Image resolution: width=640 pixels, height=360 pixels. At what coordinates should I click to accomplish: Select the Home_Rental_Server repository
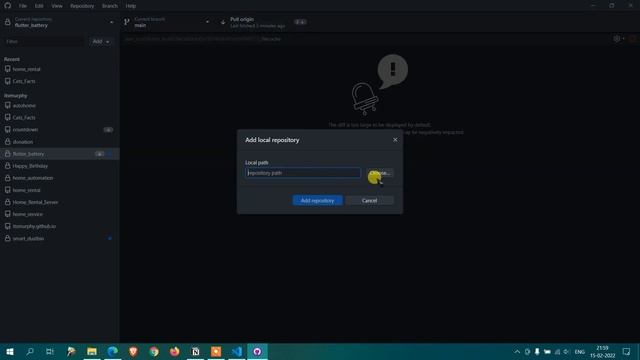(60, 202)
